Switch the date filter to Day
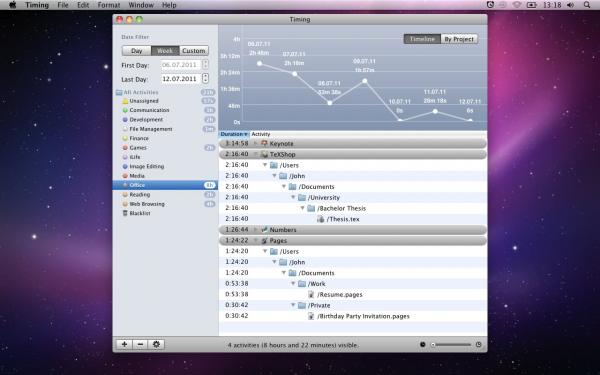 point(137,51)
